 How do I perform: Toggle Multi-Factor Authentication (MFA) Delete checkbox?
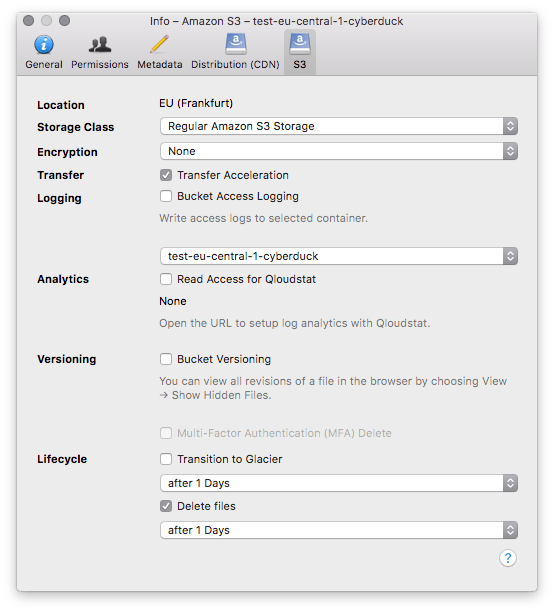[x=166, y=433]
